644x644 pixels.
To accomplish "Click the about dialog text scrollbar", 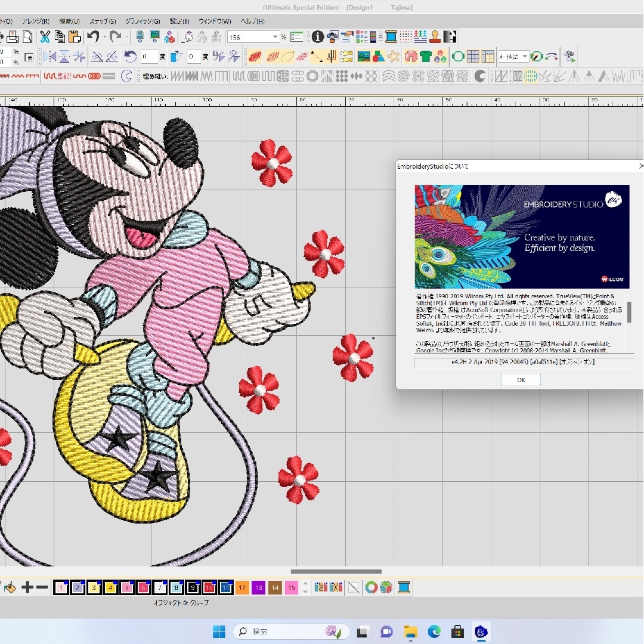I will click(629, 312).
